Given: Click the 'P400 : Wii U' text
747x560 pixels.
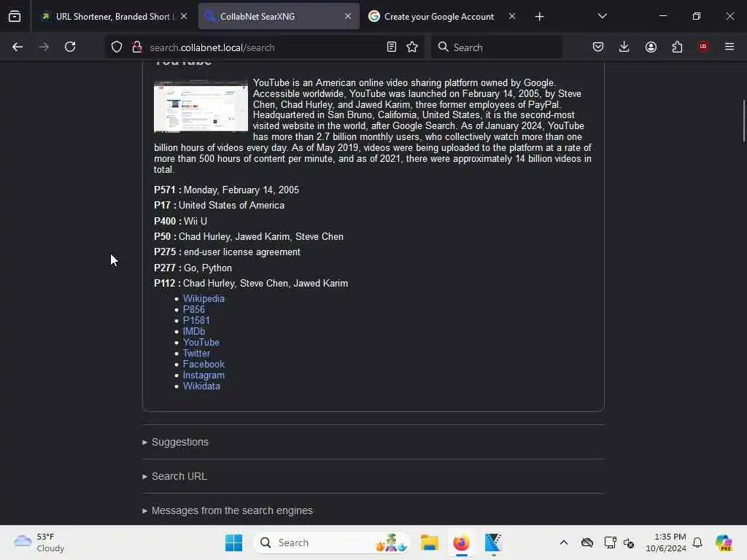Looking at the screenshot, I should 181,222.
